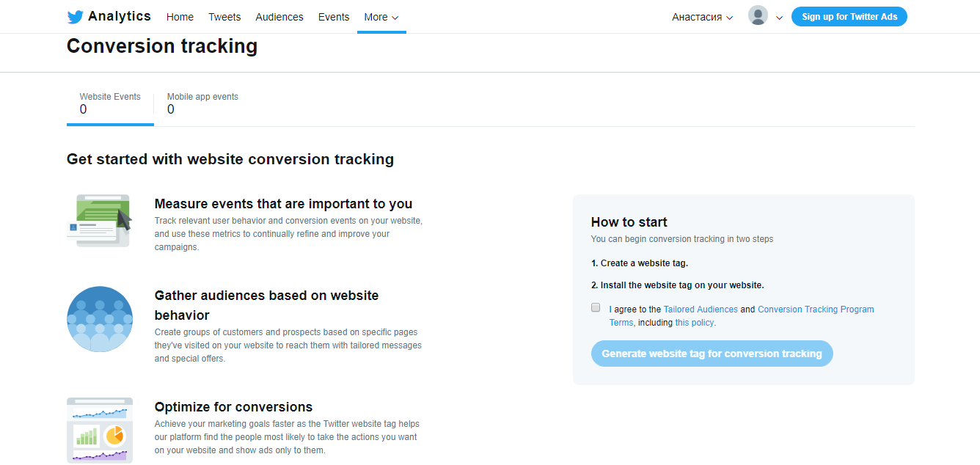Click the conversions chart illustration

click(99, 431)
